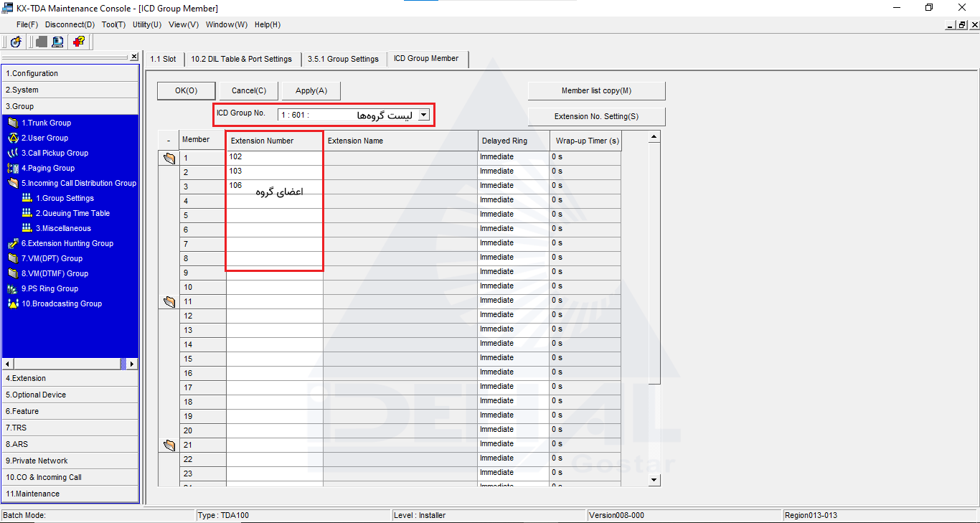
Task: Click the member table scrollbar down arrow
Action: point(654,480)
